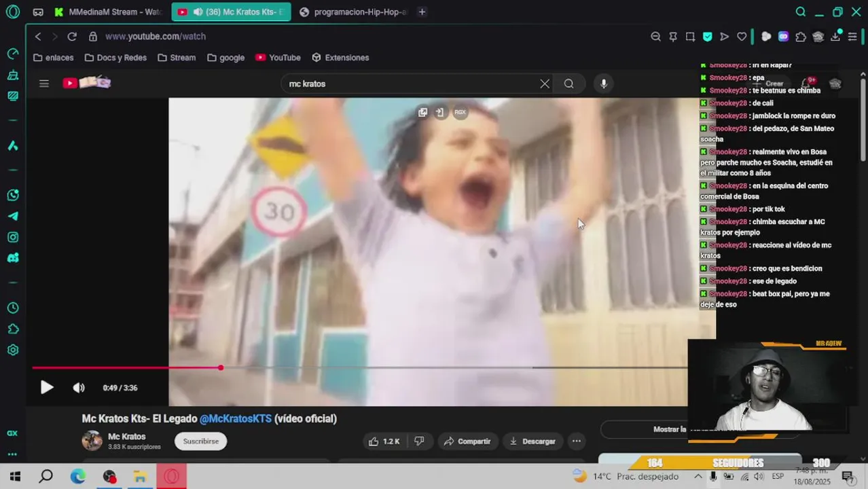Open Windows Start menu

pyautogui.click(x=15, y=476)
